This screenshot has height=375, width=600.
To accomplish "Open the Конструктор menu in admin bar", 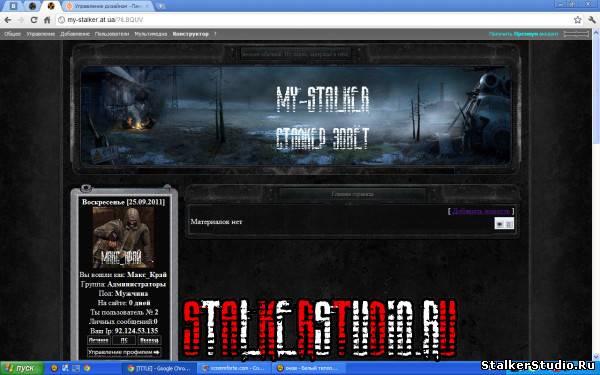I will pos(191,34).
